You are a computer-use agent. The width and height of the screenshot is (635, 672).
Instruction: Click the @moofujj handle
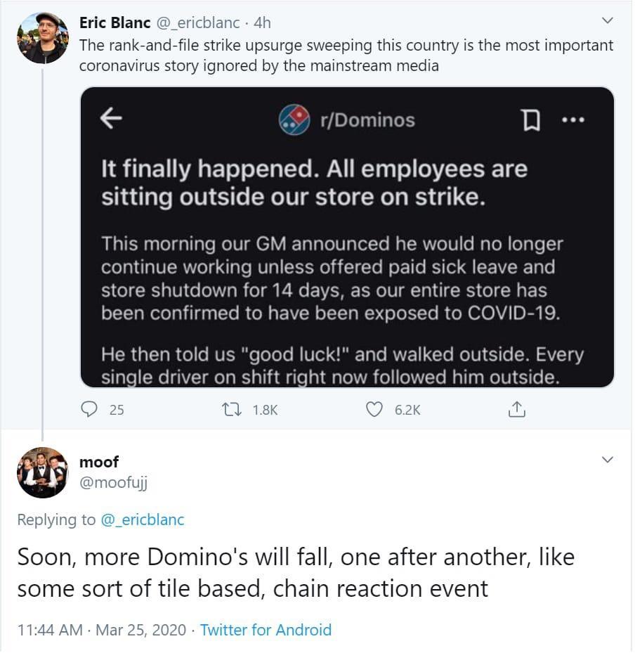[114, 482]
